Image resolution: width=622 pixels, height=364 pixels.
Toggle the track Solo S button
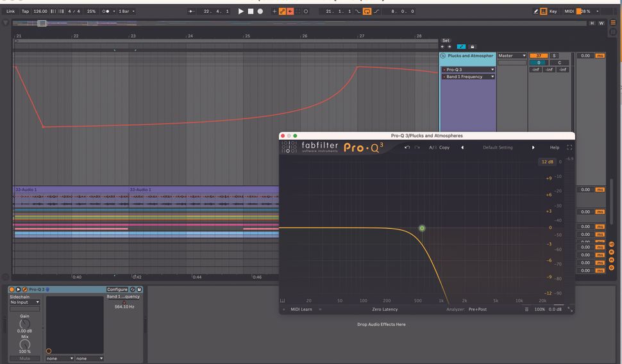[x=554, y=56]
